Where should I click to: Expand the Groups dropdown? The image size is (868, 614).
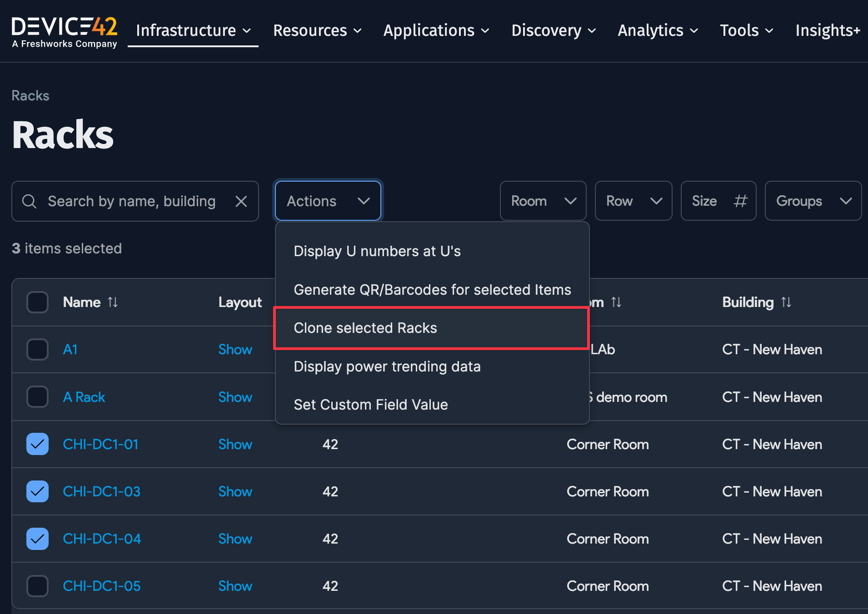point(813,201)
